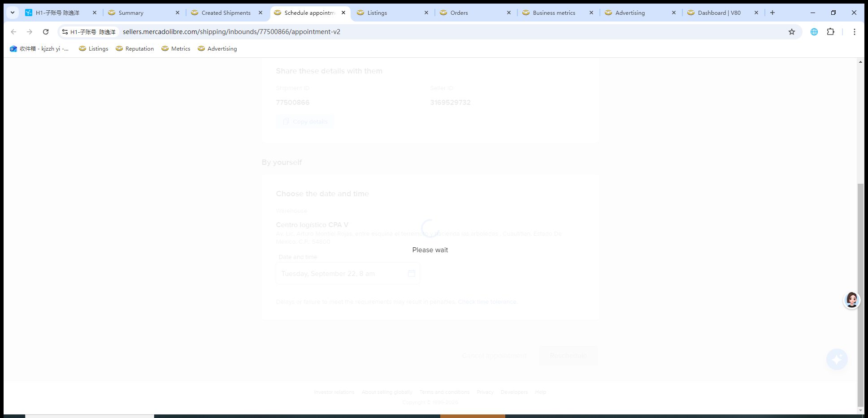Open the Chrome three-dot menu
Screen dimensions: 868x418
click(854, 32)
